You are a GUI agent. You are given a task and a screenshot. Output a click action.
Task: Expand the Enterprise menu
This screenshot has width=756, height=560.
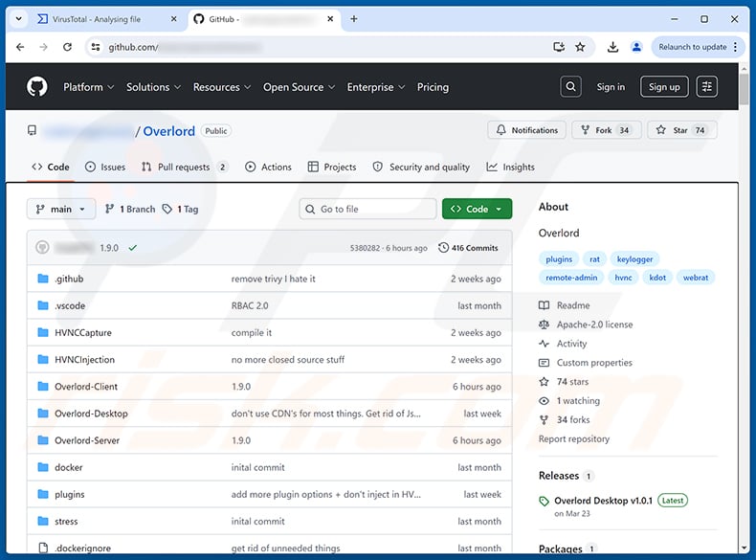tap(375, 87)
